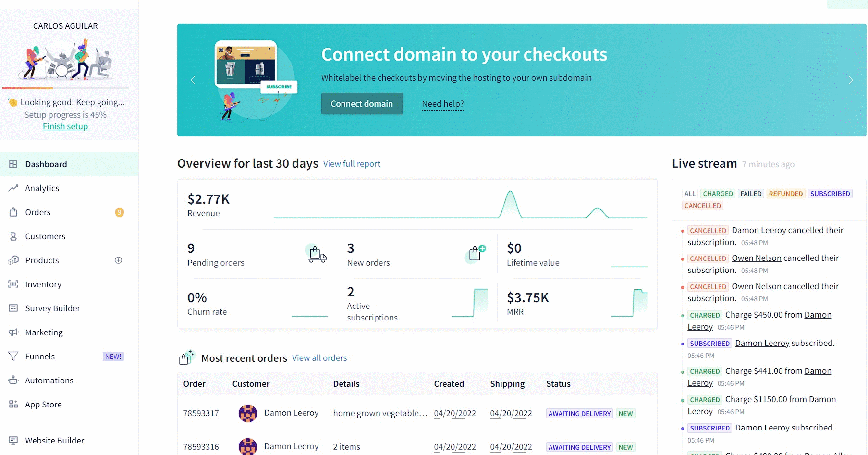
Task: Click order number 78593317
Action: pos(201,413)
